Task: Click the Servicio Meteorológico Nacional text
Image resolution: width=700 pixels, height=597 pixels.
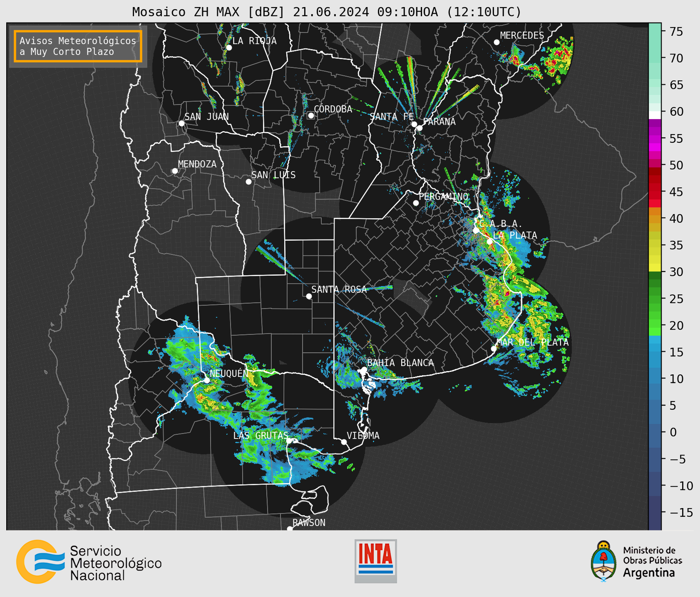Action: [116, 563]
